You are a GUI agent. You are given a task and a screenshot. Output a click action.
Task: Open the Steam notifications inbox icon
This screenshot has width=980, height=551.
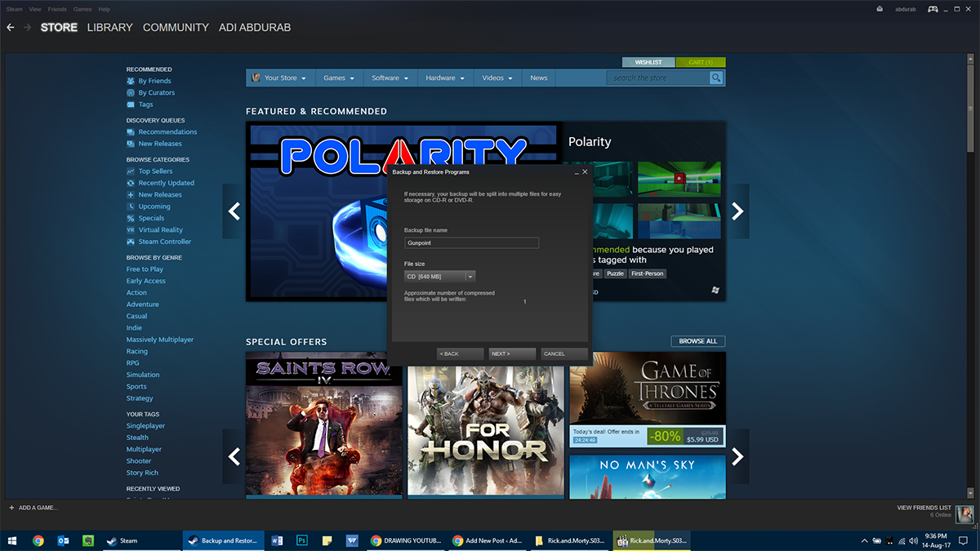pyautogui.click(x=880, y=9)
